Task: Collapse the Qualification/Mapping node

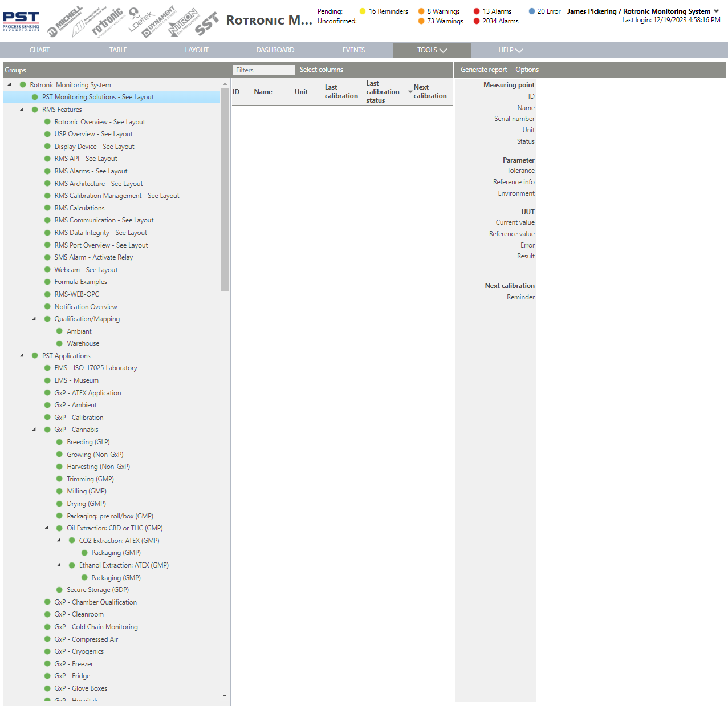Action: pos(34,319)
